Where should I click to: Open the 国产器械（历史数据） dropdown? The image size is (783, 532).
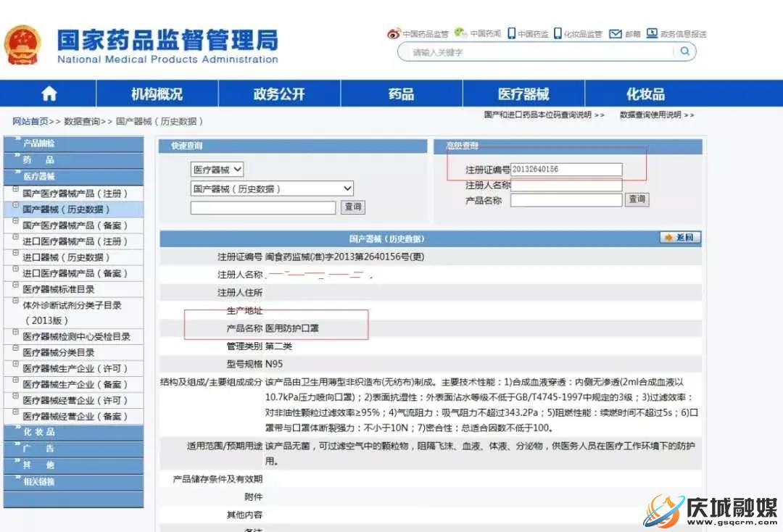[x=272, y=188]
